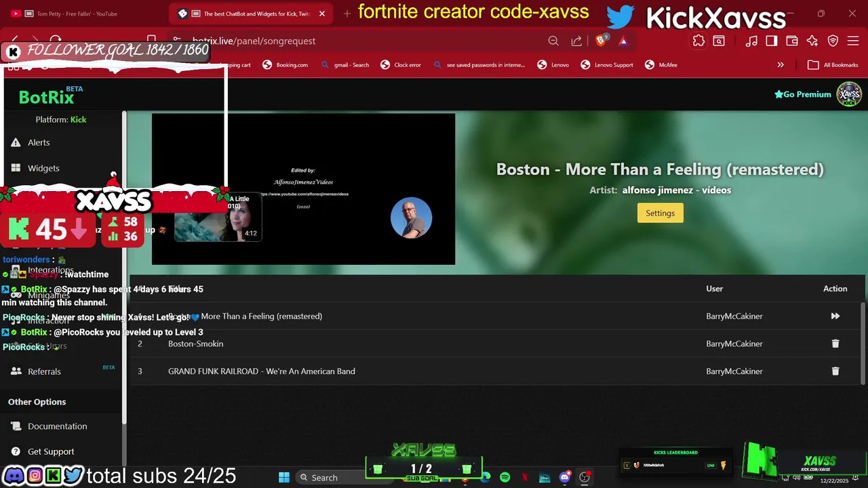Click the artist name alfonso jimenez - videos
This screenshot has height=488, width=868.
pyautogui.click(x=676, y=190)
